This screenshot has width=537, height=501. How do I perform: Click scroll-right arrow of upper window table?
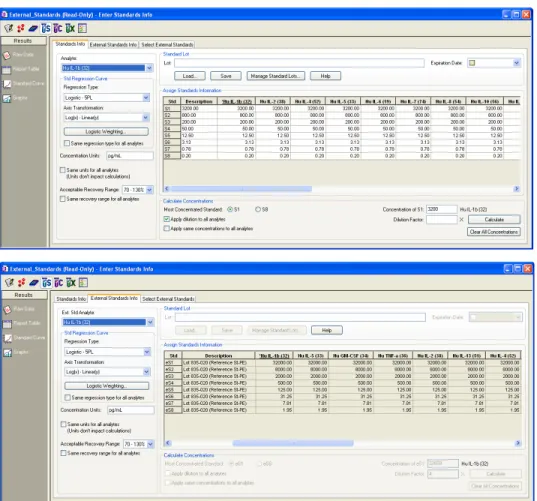(516, 189)
